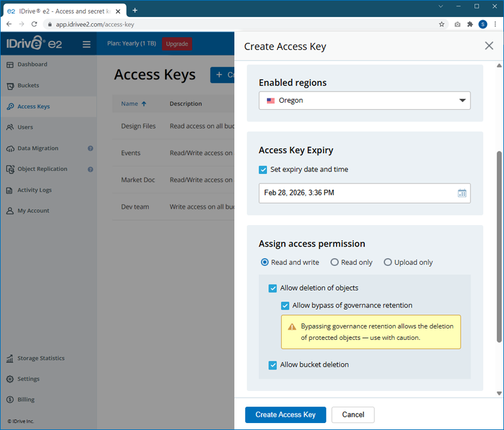Go to Buckets in sidebar

click(28, 86)
